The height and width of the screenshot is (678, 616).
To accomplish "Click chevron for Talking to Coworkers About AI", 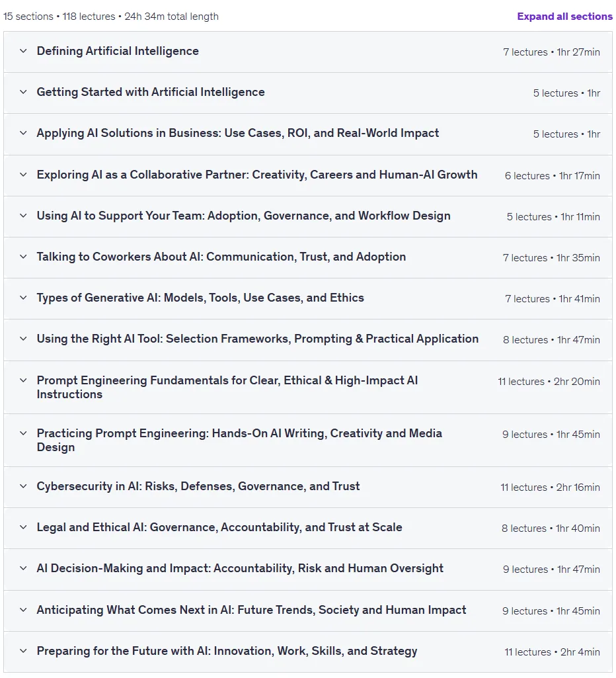I will 23,257.
